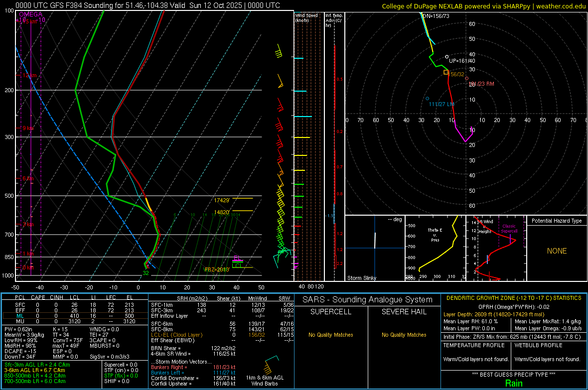Click No Quality Matches under SEVERE HAIL
Image resolution: width=588 pixels, height=390 pixels.
pos(404,335)
